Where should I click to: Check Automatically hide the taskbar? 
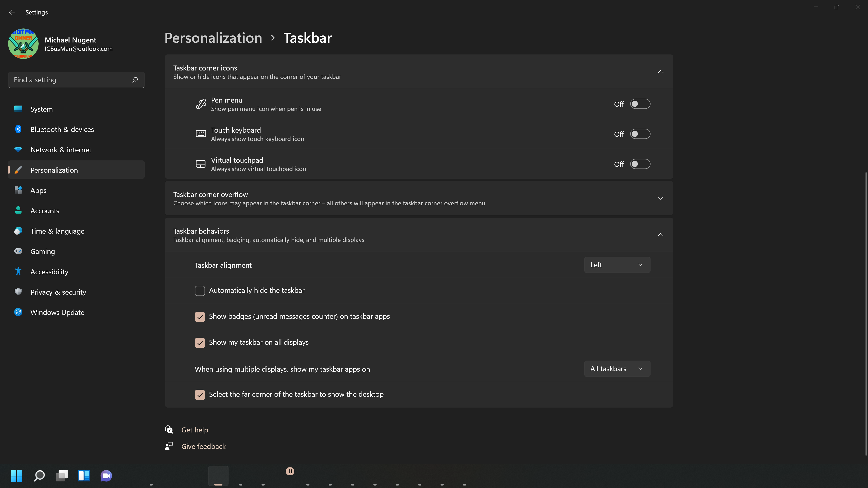tap(200, 290)
